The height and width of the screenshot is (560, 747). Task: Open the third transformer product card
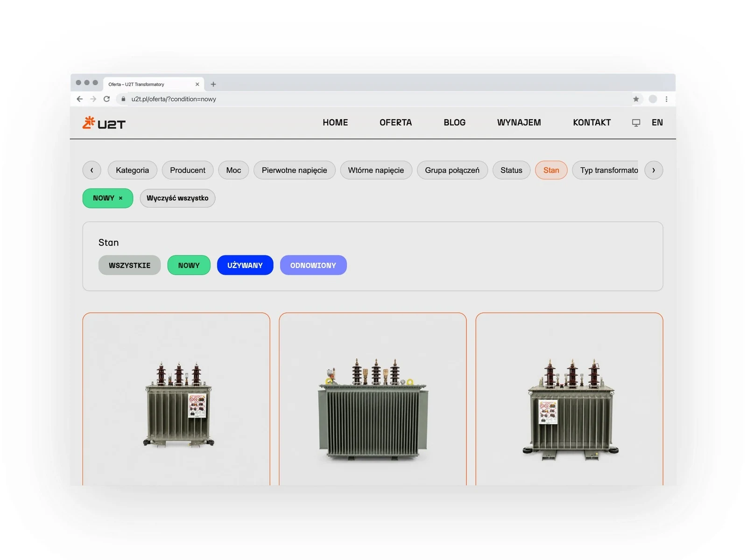pos(569,399)
